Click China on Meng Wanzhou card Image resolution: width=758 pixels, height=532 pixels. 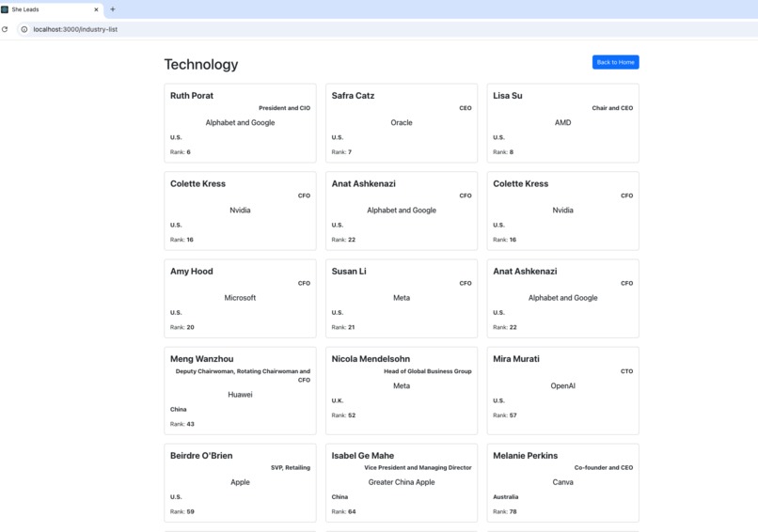(178, 409)
